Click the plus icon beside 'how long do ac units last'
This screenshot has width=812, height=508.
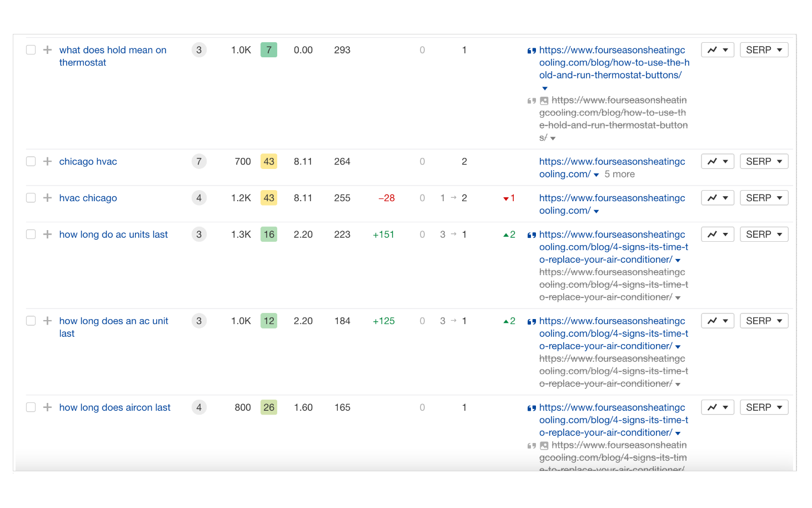(47, 235)
